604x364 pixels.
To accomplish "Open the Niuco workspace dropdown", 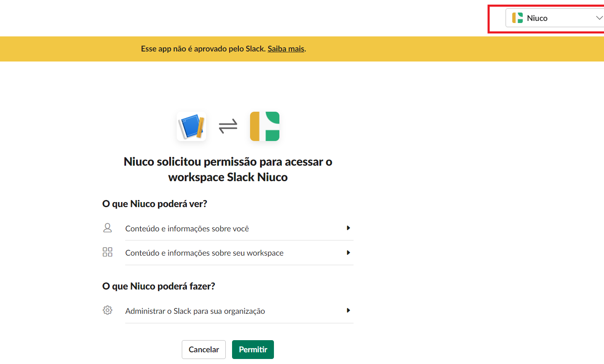I will pyautogui.click(x=555, y=18).
